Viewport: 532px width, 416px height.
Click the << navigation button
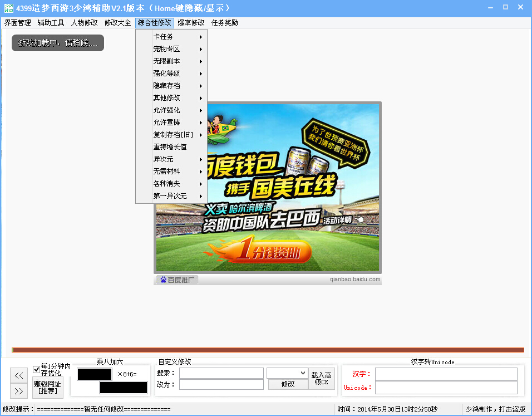19,375
